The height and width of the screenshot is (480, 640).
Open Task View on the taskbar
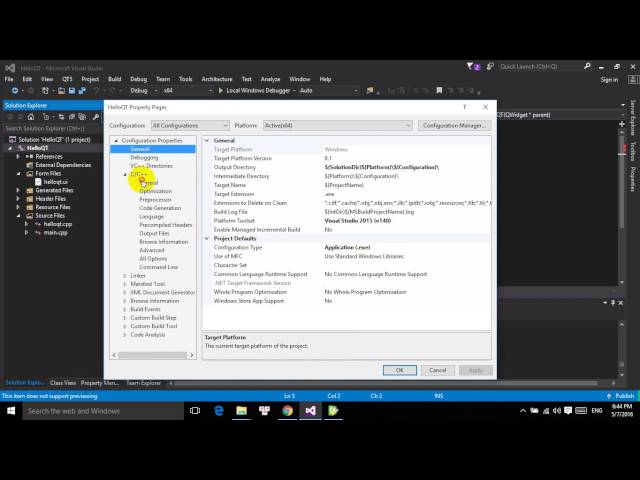[x=195, y=411]
